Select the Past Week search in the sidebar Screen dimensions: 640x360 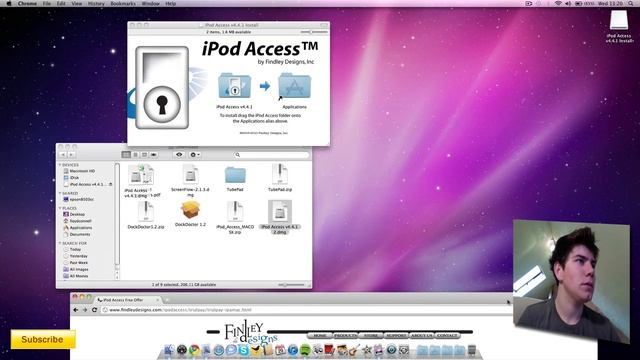click(76, 263)
